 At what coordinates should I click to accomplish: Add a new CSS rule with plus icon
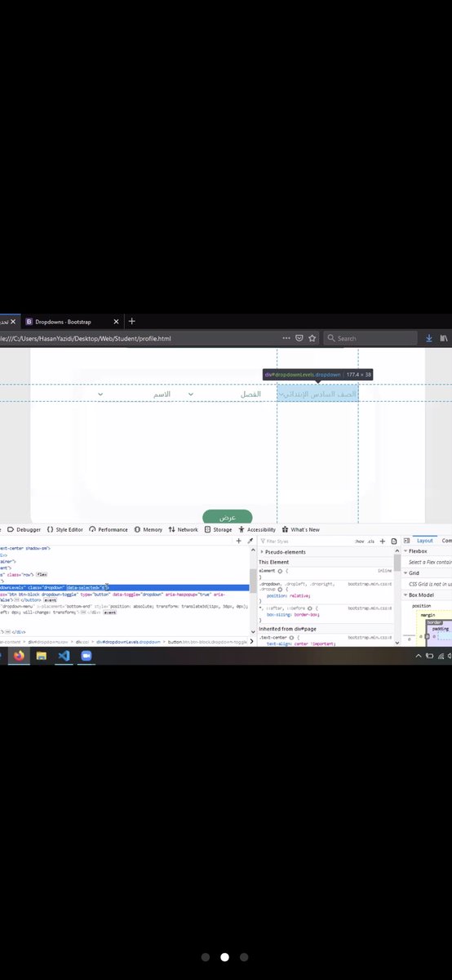[x=382, y=541]
